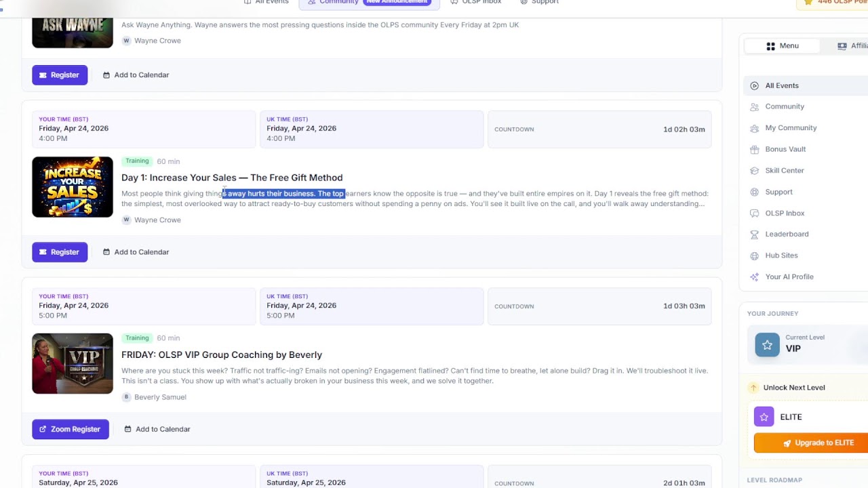Image resolution: width=868 pixels, height=488 pixels.
Task: Open the Increase Your Sales thumbnail
Action: tap(73, 187)
